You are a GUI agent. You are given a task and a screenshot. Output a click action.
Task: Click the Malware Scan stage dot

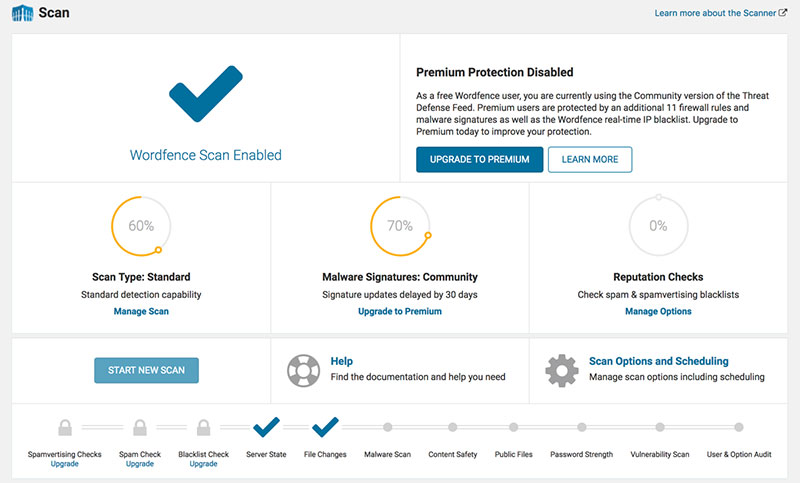tap(388, 428)
